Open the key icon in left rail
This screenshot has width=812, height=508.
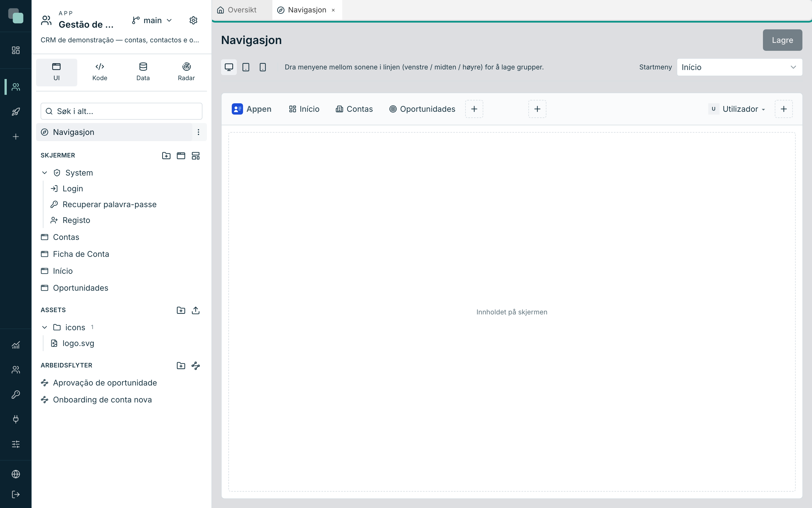16,395
